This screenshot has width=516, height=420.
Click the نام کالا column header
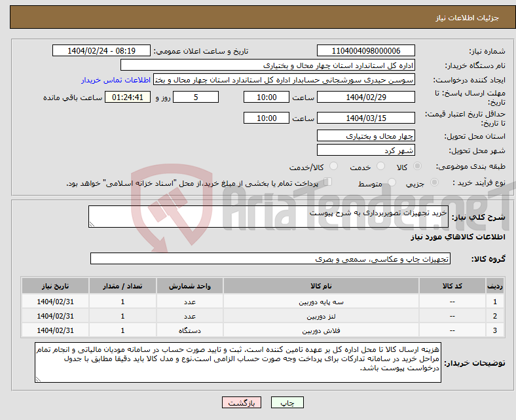321,286
